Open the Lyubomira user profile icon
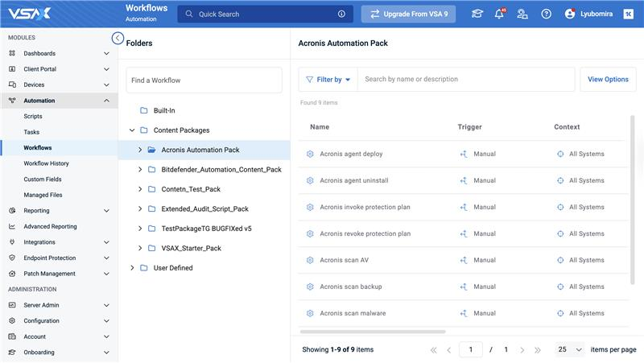 tap(570, 14)
